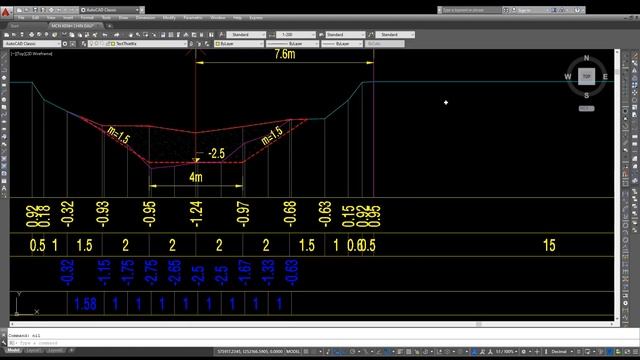The width and height of the screenshot is (640, 360).
Task: Toggle Polar Tracking in status bar
Action: point(352,352)
